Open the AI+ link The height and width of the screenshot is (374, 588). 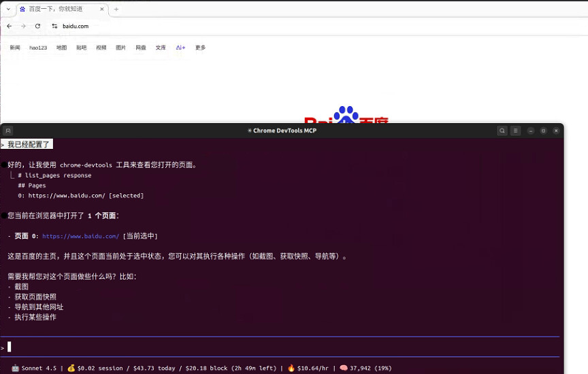click(180, 48)
